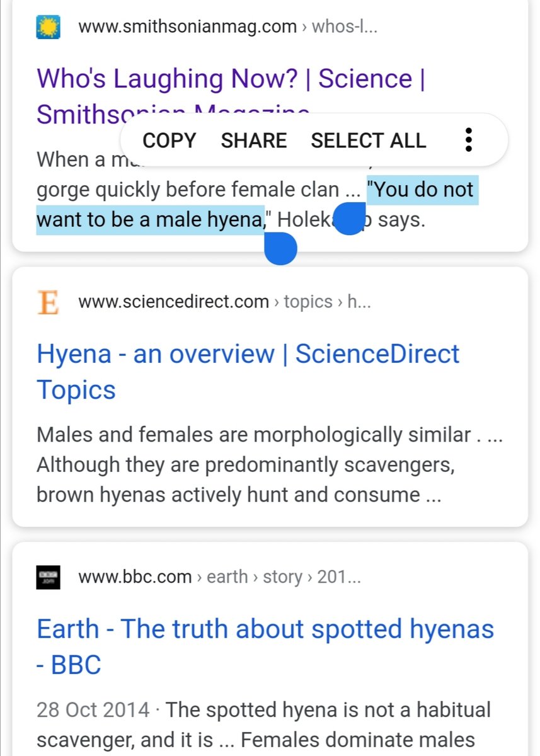Click the orange ScienceDirect 'E' favicon
Viewport: 540px width, 756px height.
click(49, 302)
